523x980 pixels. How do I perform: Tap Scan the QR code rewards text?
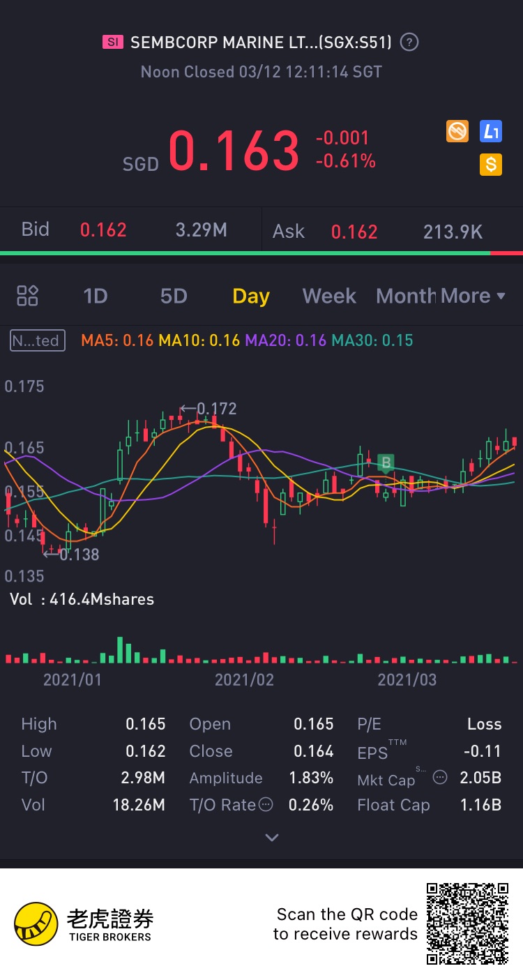(345, 924)
